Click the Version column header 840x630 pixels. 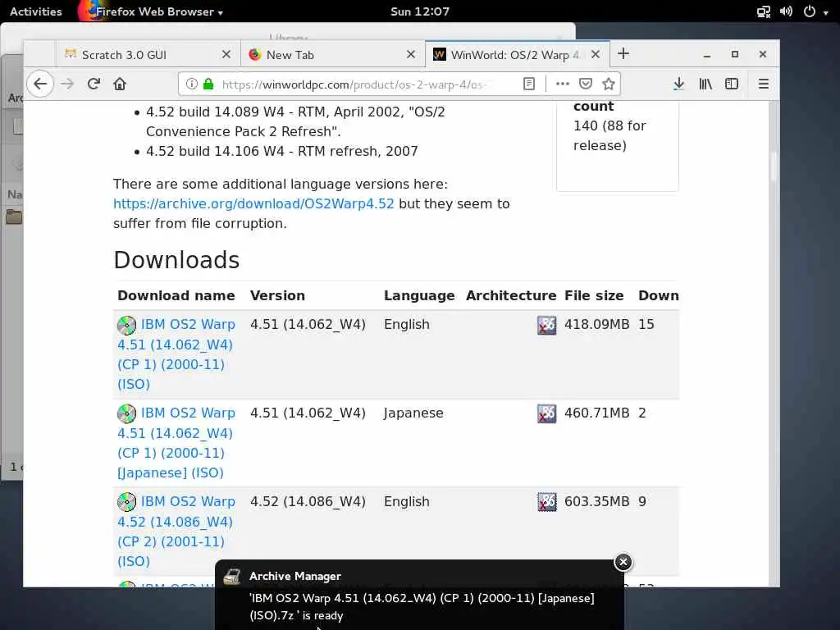pyautogui.click(x=277, y=295)
